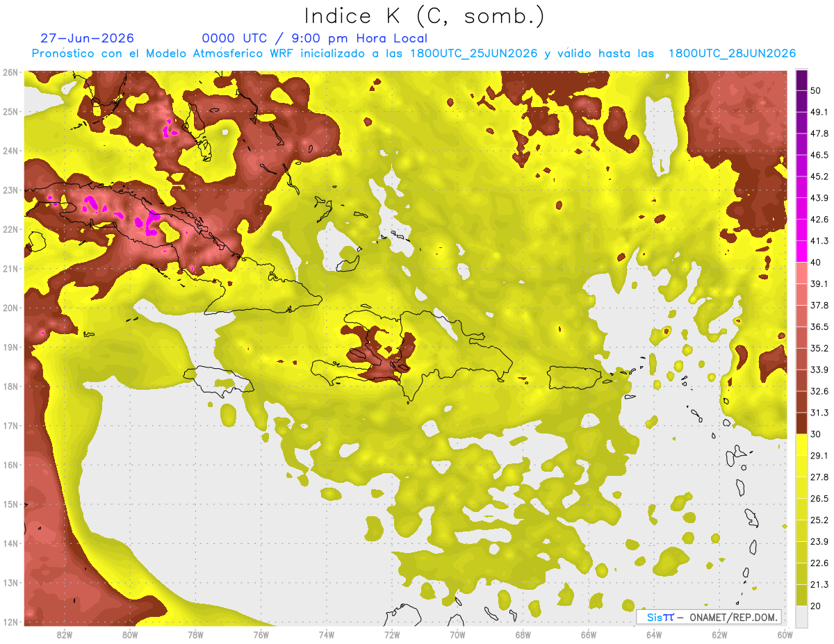Viewport: 834px width, 644px height.
Task: Click the colorbar label "29.1"
Action: (x=819, y=455)
